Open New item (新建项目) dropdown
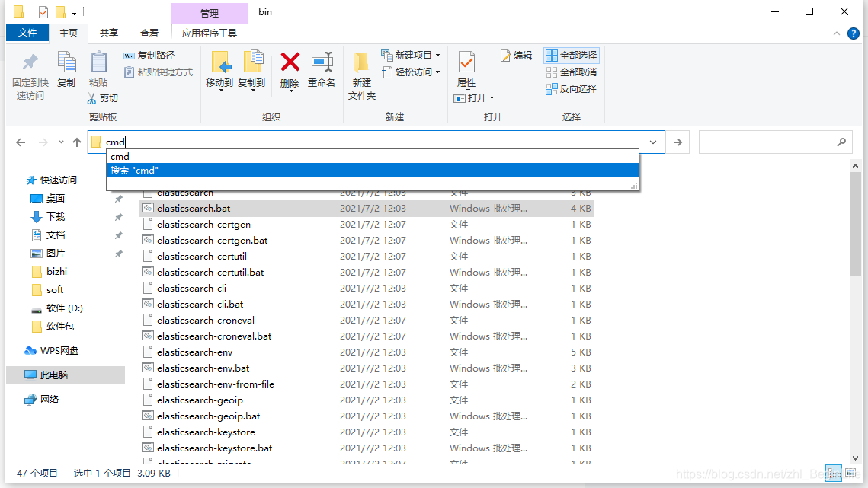The width and height of the screenshot is (868, 488). point(411,56)
